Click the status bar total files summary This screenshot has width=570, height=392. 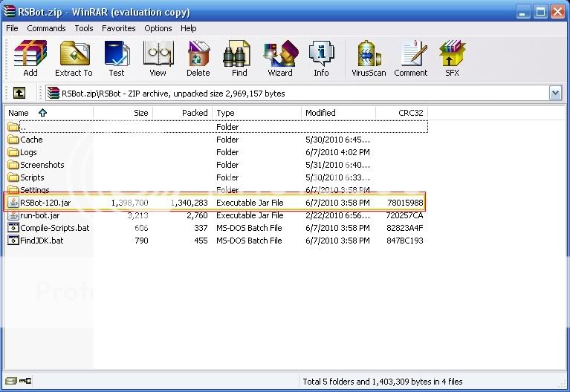click(383, 382)
